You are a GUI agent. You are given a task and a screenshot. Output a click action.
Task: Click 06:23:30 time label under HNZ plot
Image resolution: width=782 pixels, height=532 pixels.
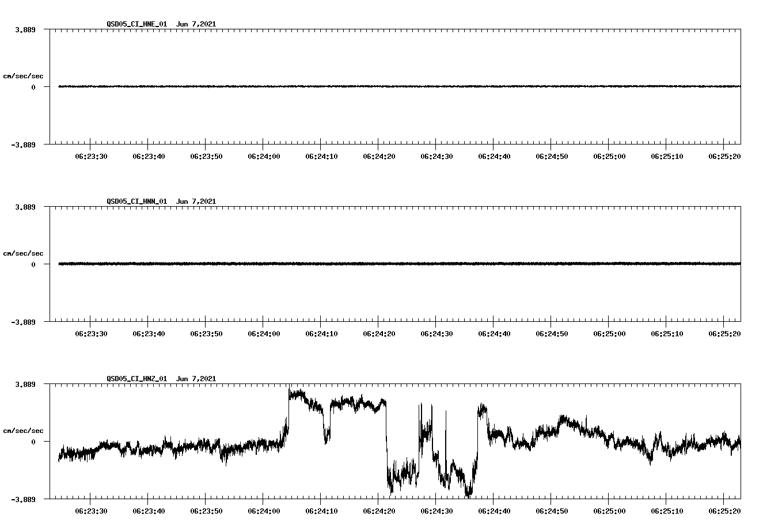[91, 511]
